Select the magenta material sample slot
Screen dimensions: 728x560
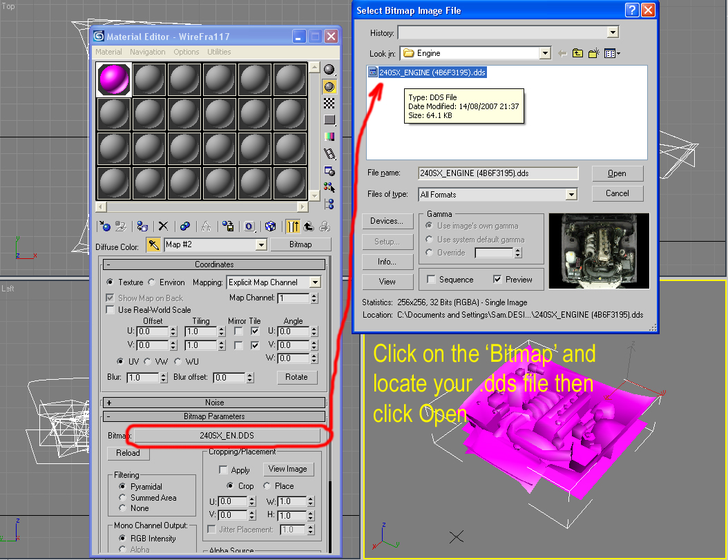pyautogui.click(x=114, y=79)
